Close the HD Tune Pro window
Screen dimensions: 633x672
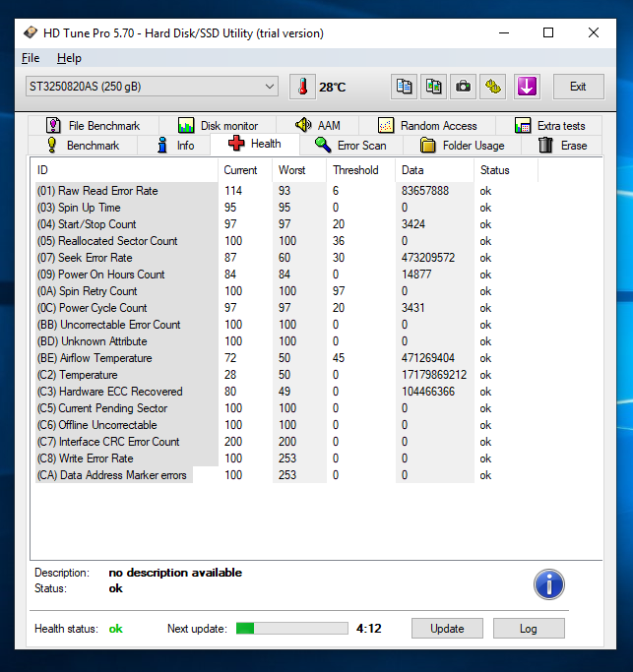(x=594, y=32)
